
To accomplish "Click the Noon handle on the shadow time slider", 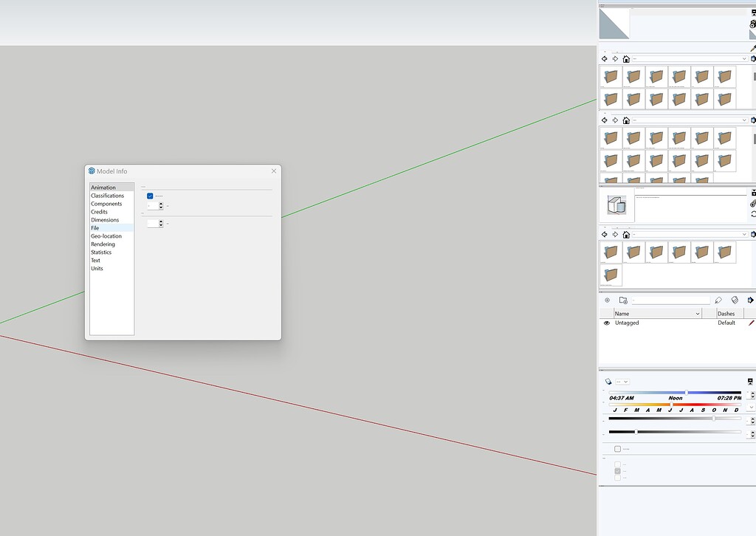I will pos(687,392).
